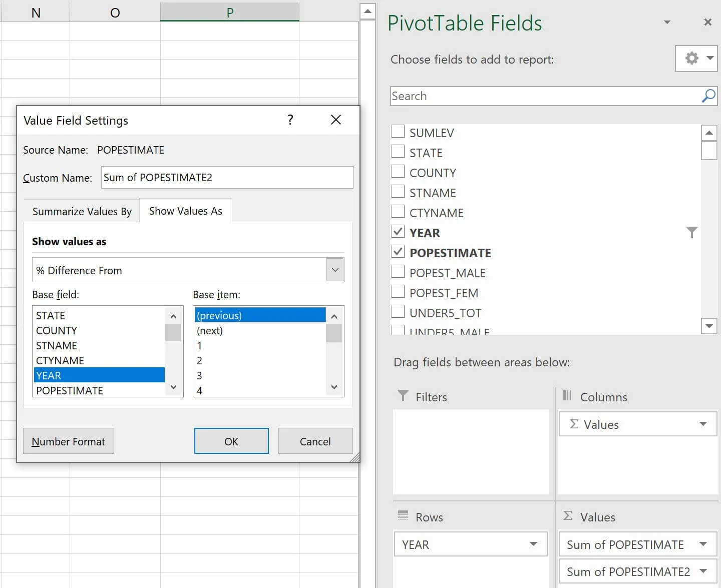721x588 pixels.
Task: Select YEAR in Base field list
Action: 99,375
